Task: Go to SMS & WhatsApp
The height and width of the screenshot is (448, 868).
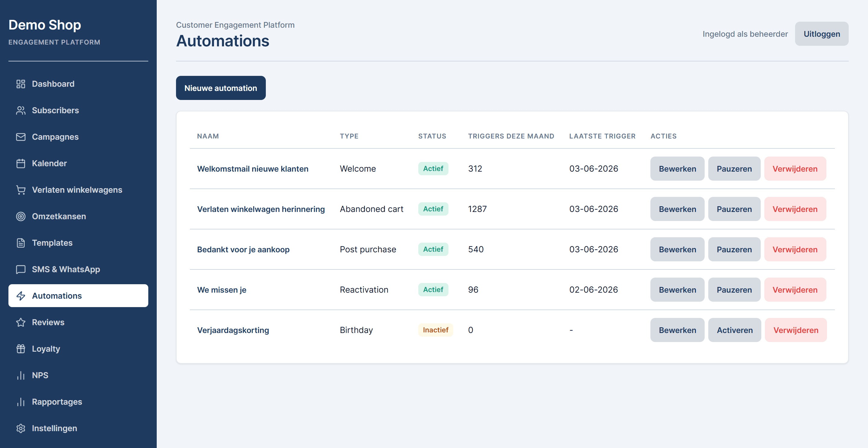Action: (x=78, y=269)
